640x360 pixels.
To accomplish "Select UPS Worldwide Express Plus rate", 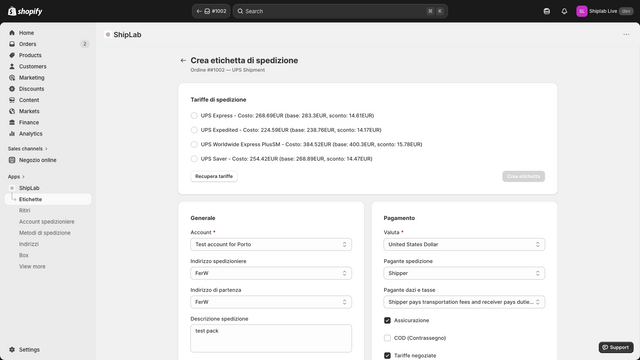I will coord(194,144).
